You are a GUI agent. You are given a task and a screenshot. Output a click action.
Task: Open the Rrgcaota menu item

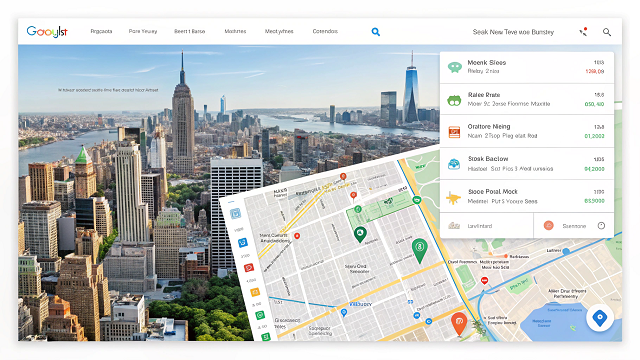click(101, 31)
